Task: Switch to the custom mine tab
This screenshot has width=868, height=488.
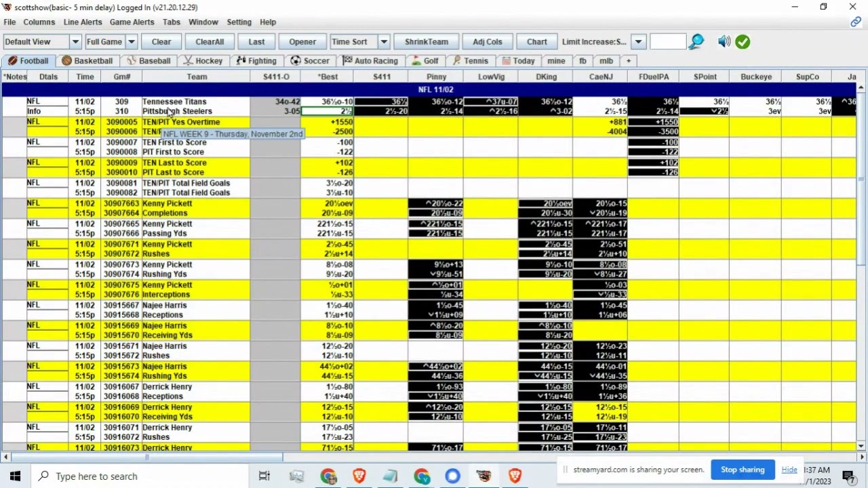Action: click(556, 61)
